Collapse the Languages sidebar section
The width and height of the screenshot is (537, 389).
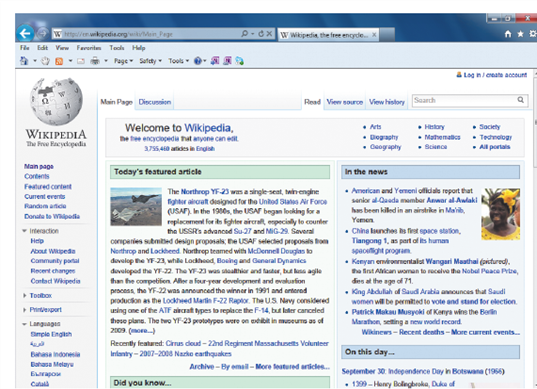pyautogui.click(x=24, y=324)
